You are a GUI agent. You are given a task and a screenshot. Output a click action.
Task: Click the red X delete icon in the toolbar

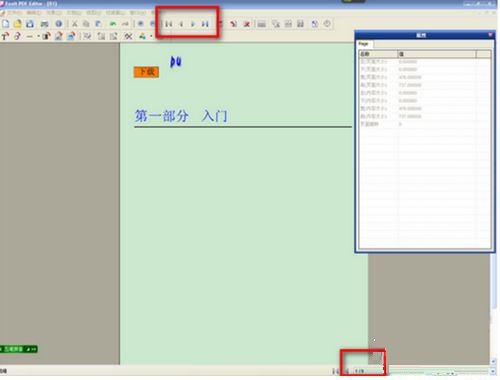247,24
